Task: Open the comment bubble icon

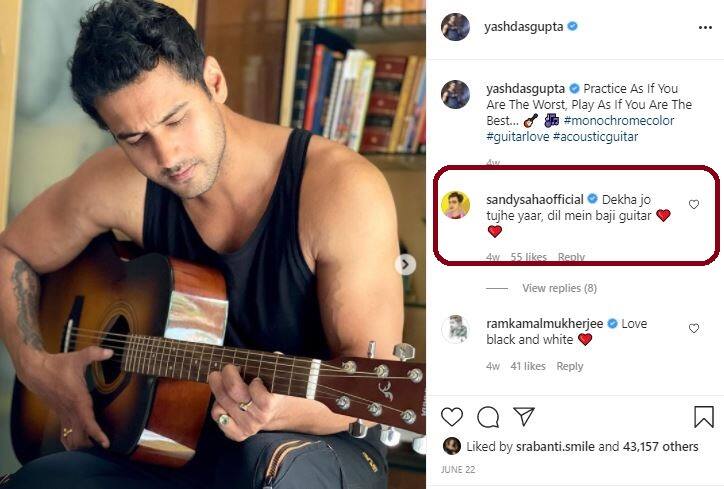Action: coord(488,417)
